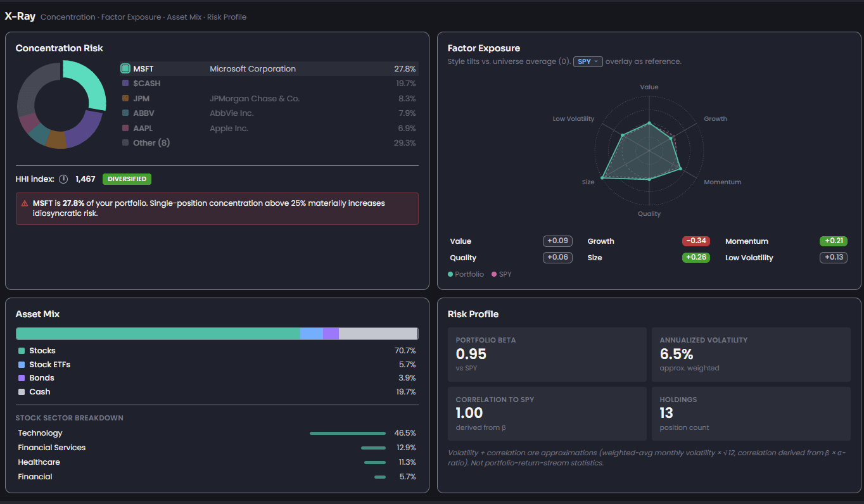Click the Apple Inc. holding name

[229, 128]
